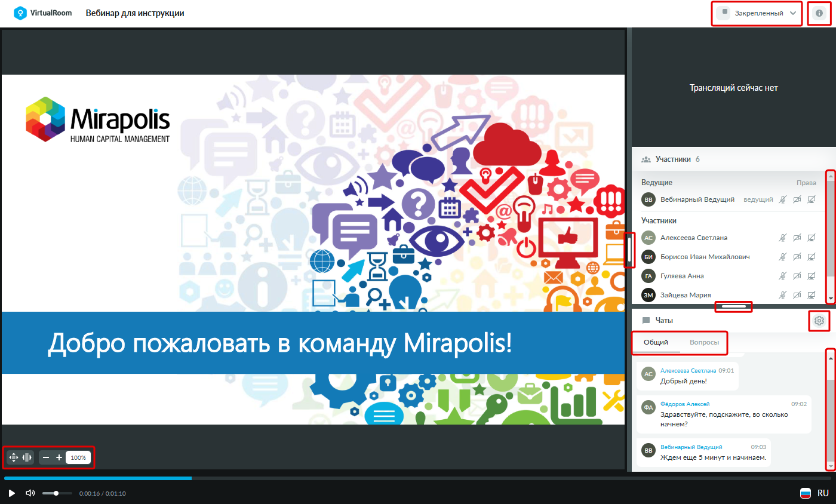Click message 'Ждем еще 5 минут и начинаем.'
The width and height of the screenshot is (836, 504).
click(x=713, y=458)
